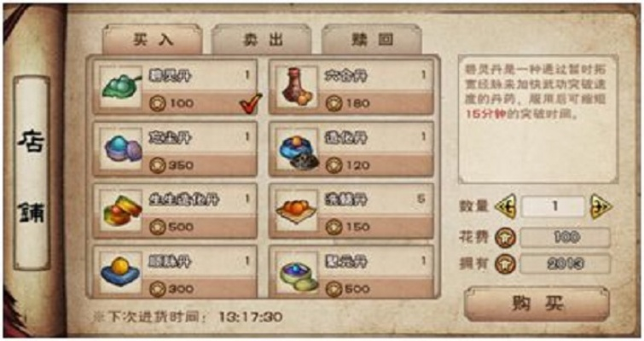Select the green leaf pill icon priced 100
This screenshot has width=644, height=341.
coord(121,87)
